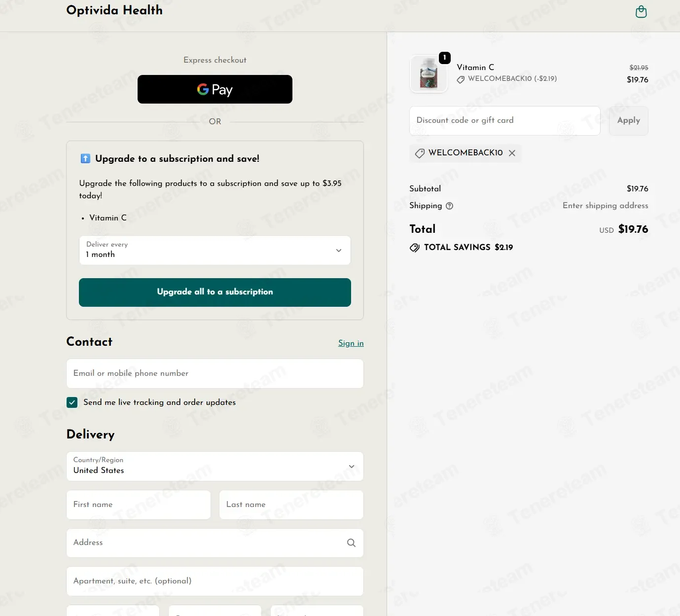Expand the Deliver every frequency dropdown
The height and width of the screenshot is (616, 680).
(x=215, y=250)
